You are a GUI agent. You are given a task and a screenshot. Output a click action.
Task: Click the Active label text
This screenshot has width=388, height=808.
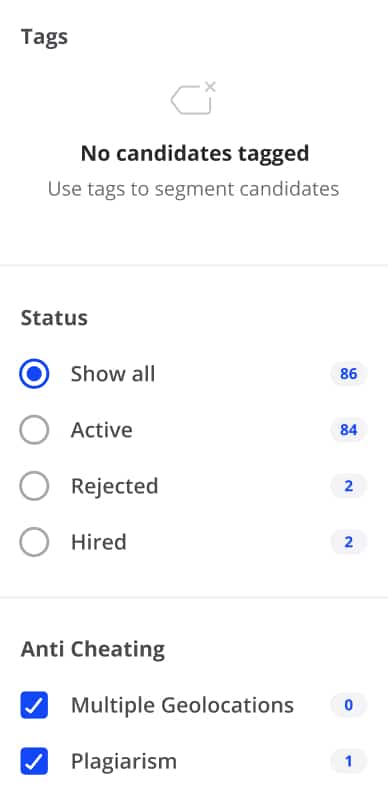point(102,430)
